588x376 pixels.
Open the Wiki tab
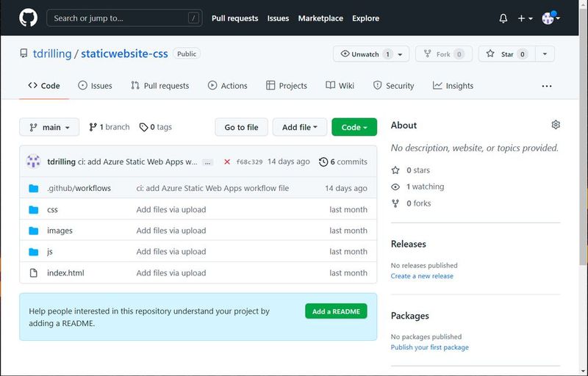click(x=340, y=86)
